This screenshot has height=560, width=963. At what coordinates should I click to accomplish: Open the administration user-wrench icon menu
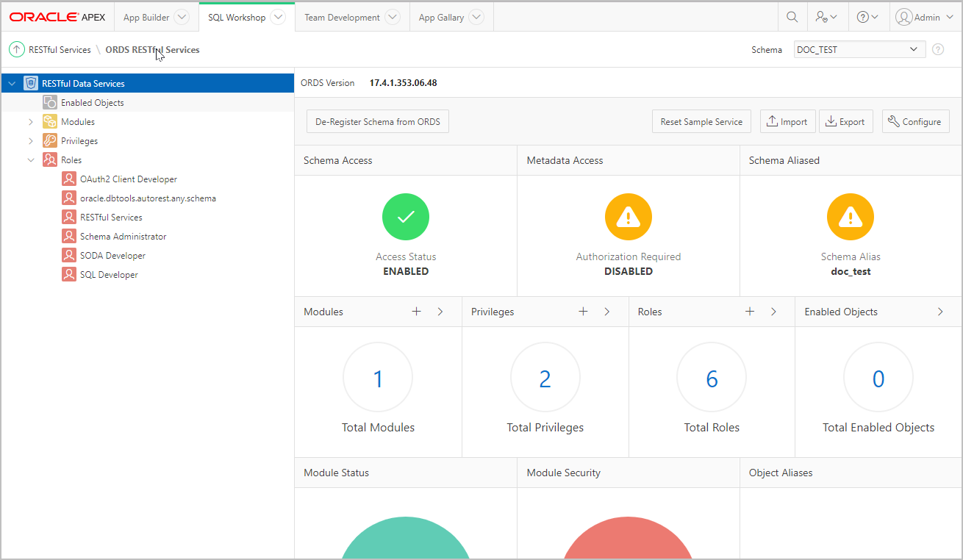(x=826, y=17)
